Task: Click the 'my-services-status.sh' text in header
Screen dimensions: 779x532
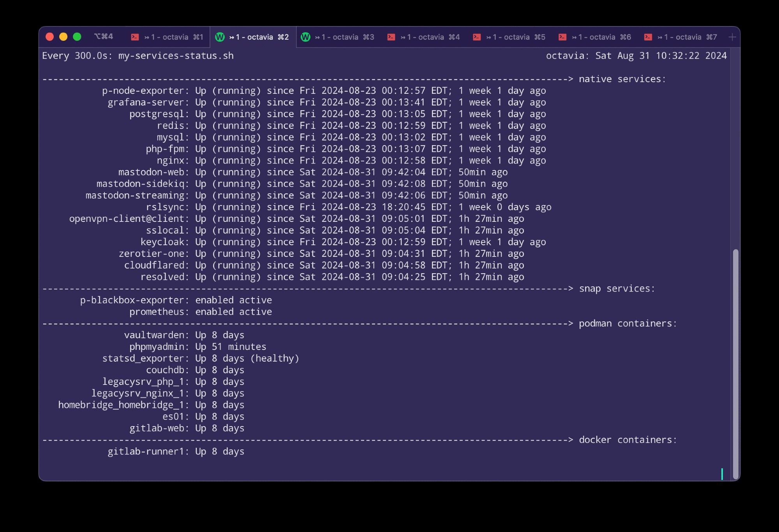Action: pos(176,56)
